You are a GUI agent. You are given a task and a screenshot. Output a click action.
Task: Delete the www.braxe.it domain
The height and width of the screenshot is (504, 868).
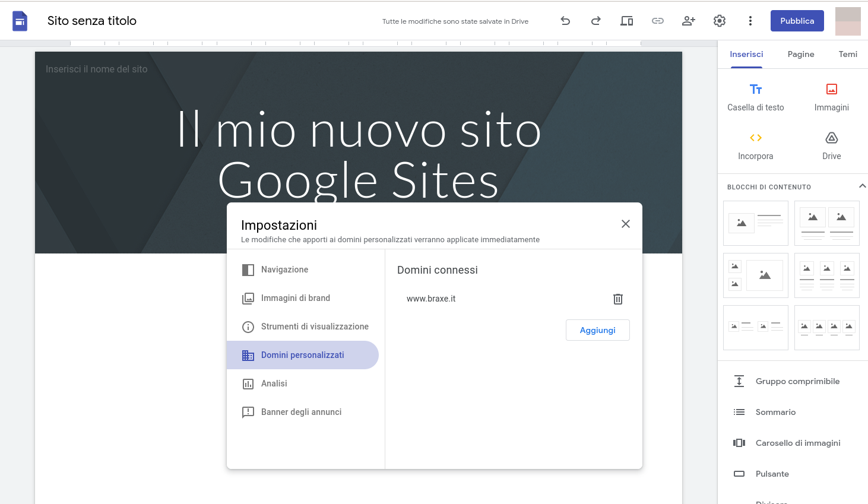click(x=618, y=299)
